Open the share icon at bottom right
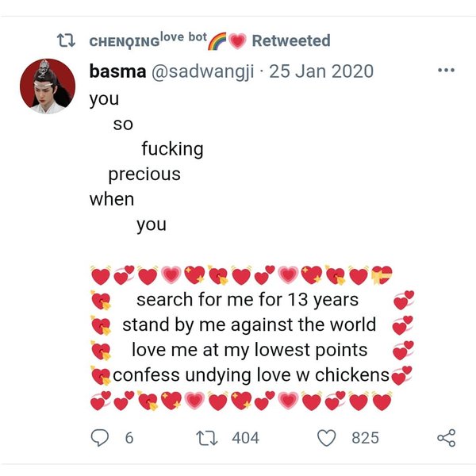This screenshot has height=476, width=476. tap(447, 437)
